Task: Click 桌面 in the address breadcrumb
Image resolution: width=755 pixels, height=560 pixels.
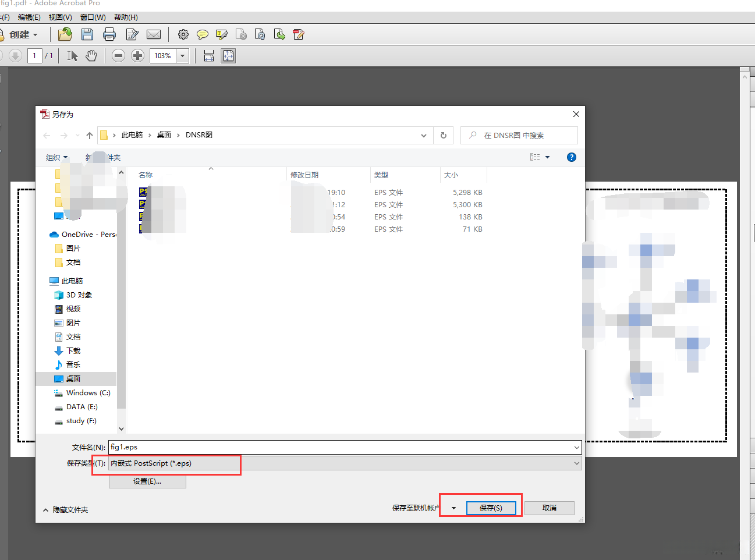Action: [164, 135]
